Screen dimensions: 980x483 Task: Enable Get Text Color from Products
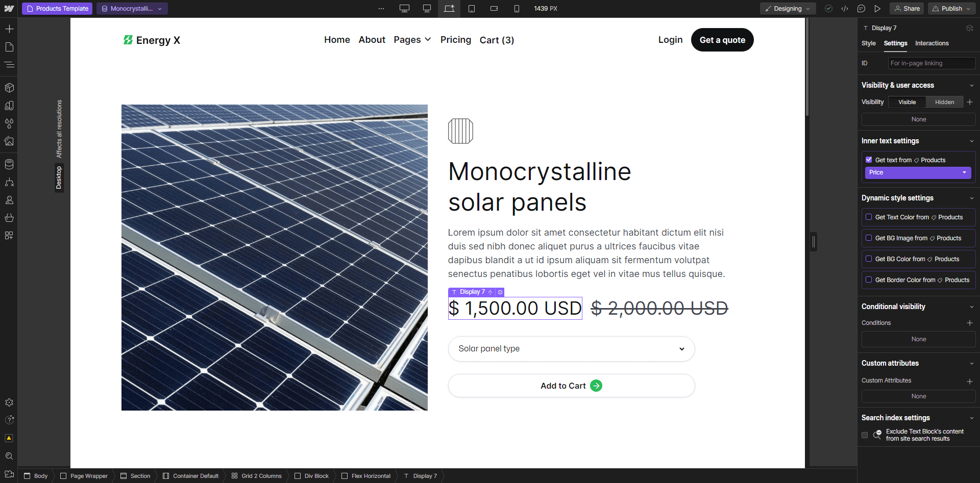click(x=869, y=217)
